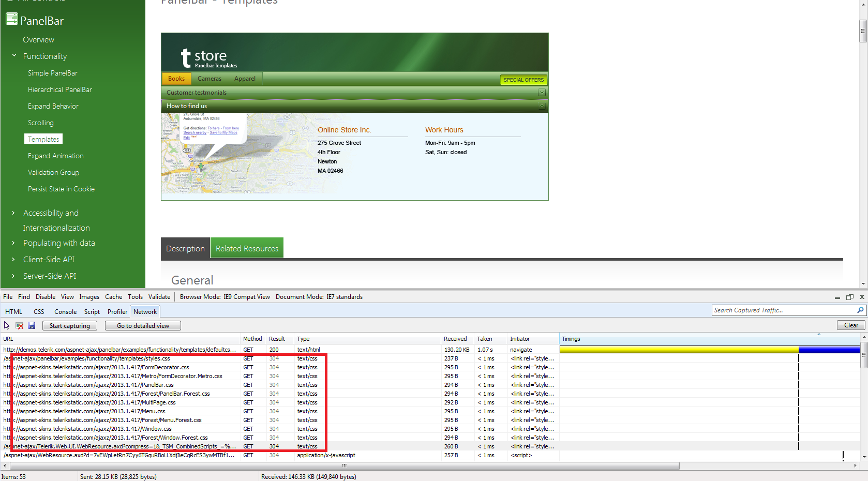Click the horizontal scrollbar of the network list
Image resolution: width=868 pixels, height=481 pixels.
(x=344, y=465)
